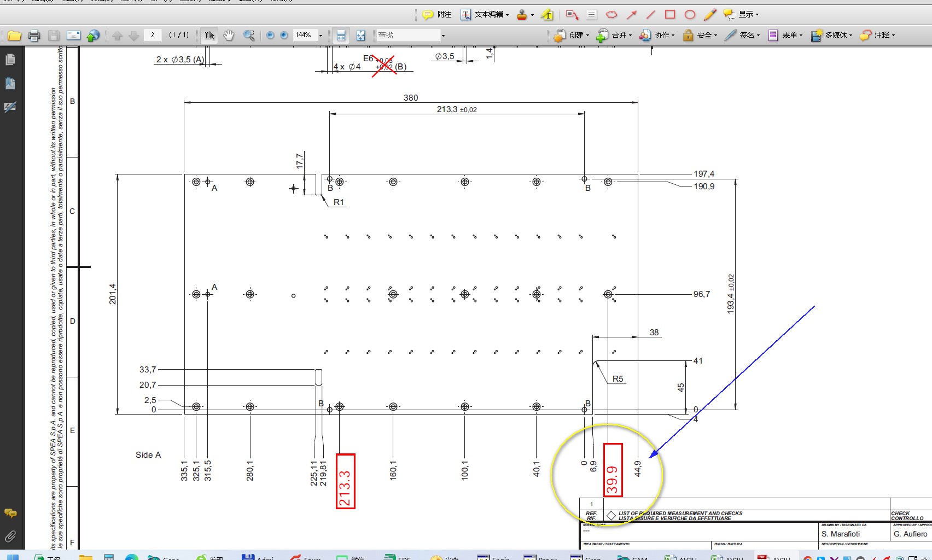This screenshot has width=932, height=560.
Task: Choose the red Arrow drawing tool
Action: click(x=631, y=14)
